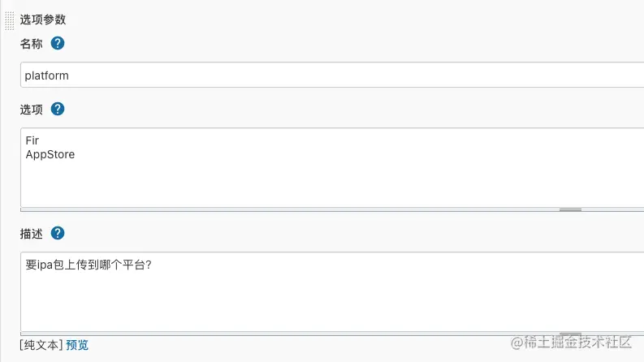Open the 预览 preview link

[x=77, y=345]
